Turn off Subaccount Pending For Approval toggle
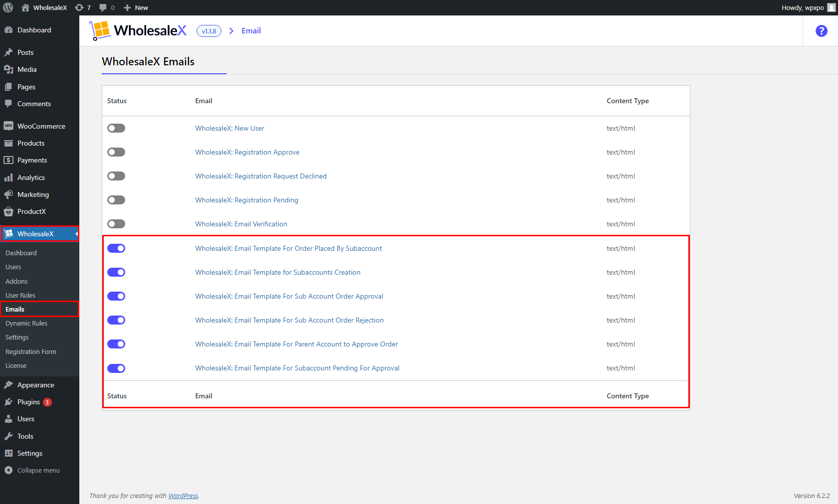This screenshot has height=504, width=838. pyautogui.click(x=116, y=368)
